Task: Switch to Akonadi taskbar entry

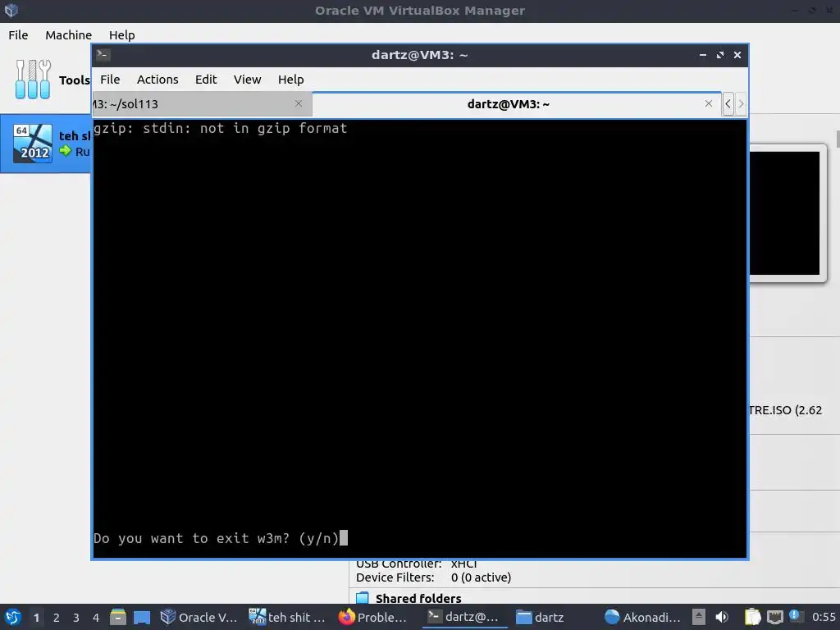Action: point(642,617)
